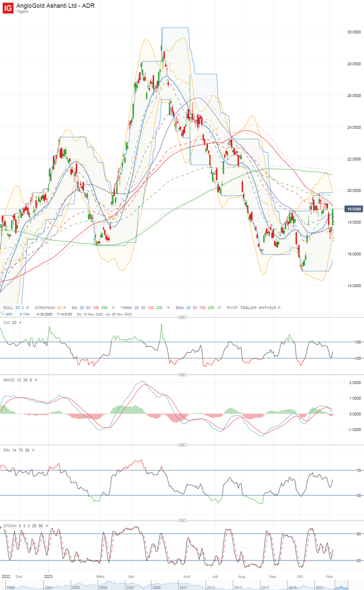This screenshot has height=590, width=364.
Task: Grab the resize handle above STOCH panel
Action: [182, 521]
